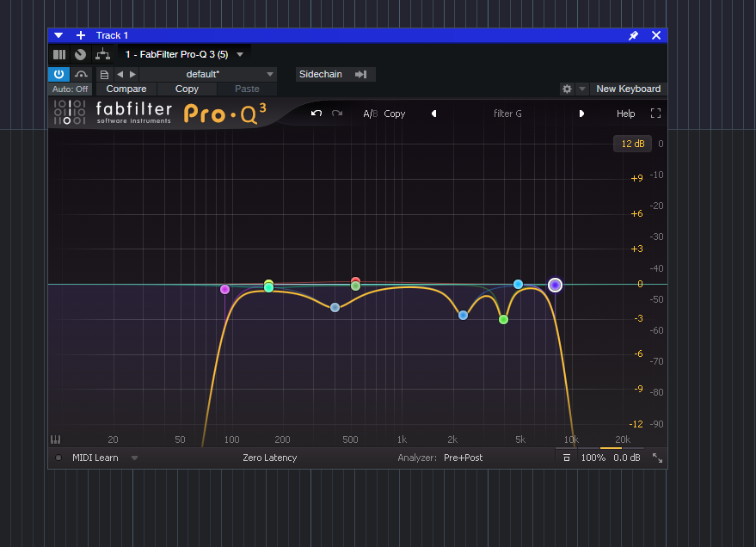Toggle the plugin power bypass button
Screen dimensions: 756x547
click(x=58, y=74)
